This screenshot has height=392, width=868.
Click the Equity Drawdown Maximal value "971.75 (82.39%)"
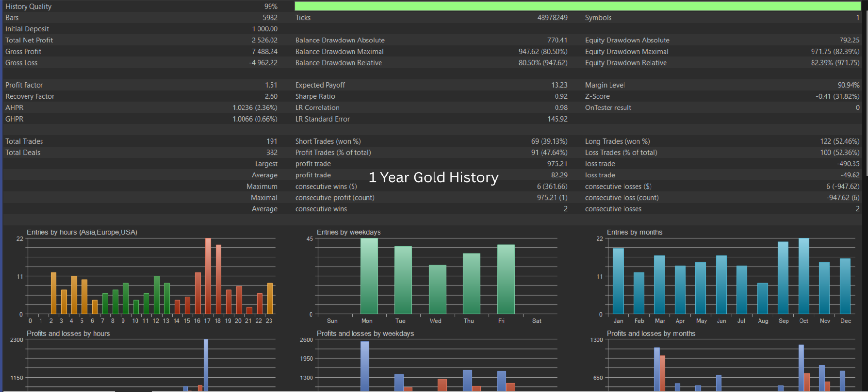pos(835,52)
